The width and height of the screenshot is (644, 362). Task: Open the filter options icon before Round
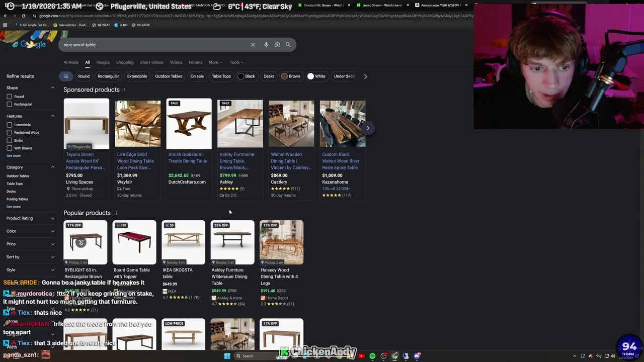tap(66, 76)
